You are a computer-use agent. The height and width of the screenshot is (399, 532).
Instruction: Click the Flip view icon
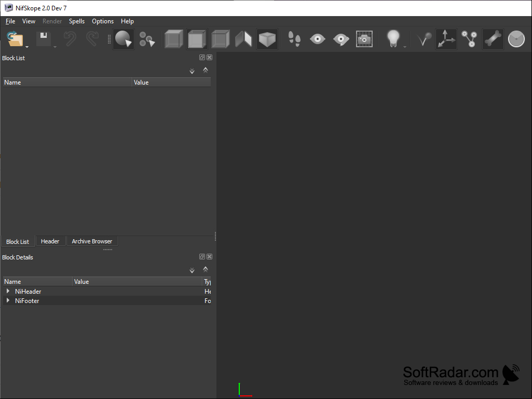click(243, 39)
